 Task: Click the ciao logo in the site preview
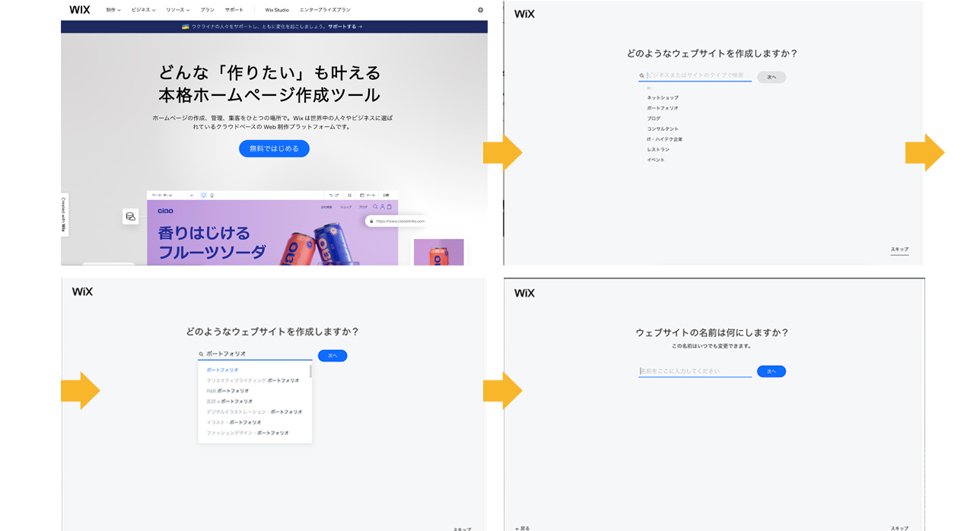point(165,211)
